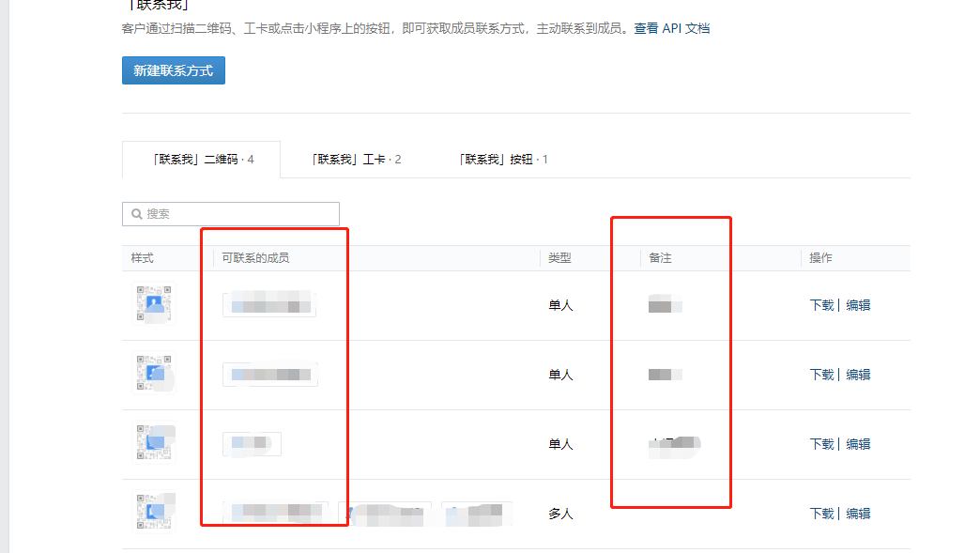
Task: Open QR code thumbnail in third row
Action: pos(154,442)
